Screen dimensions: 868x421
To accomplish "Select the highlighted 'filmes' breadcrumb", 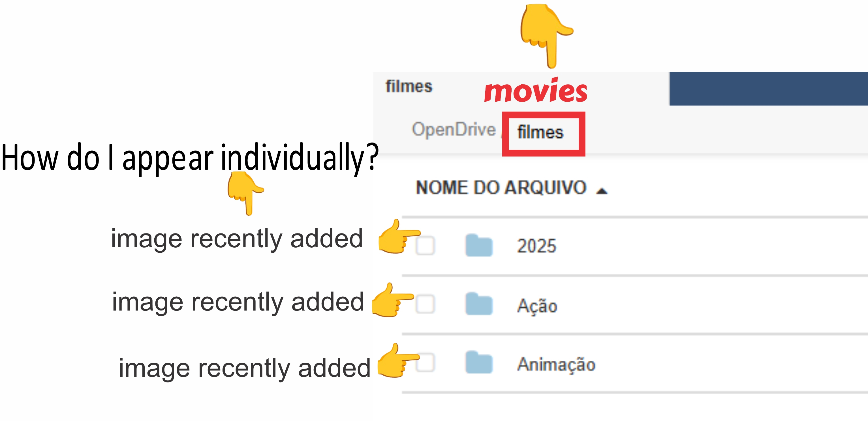I will [540, 133].
